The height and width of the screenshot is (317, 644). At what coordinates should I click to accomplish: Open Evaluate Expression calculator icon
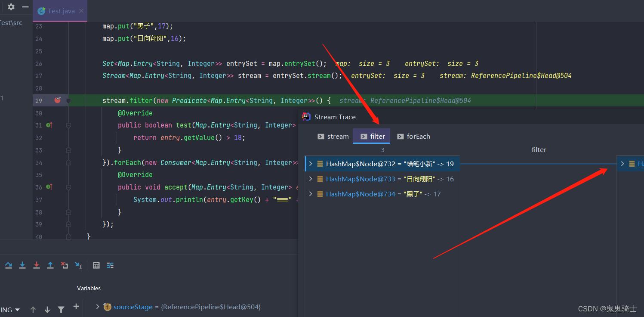coord(96,265)
